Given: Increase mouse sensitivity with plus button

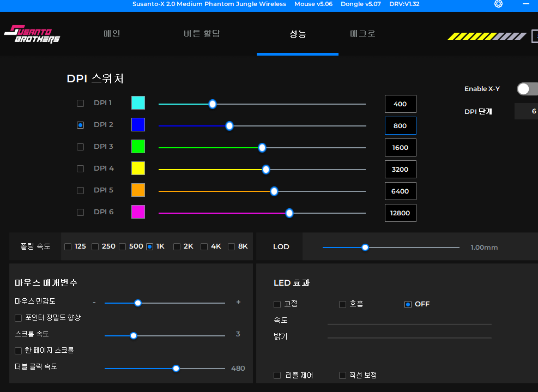Looking at the screenshot, I should (238, 302).
